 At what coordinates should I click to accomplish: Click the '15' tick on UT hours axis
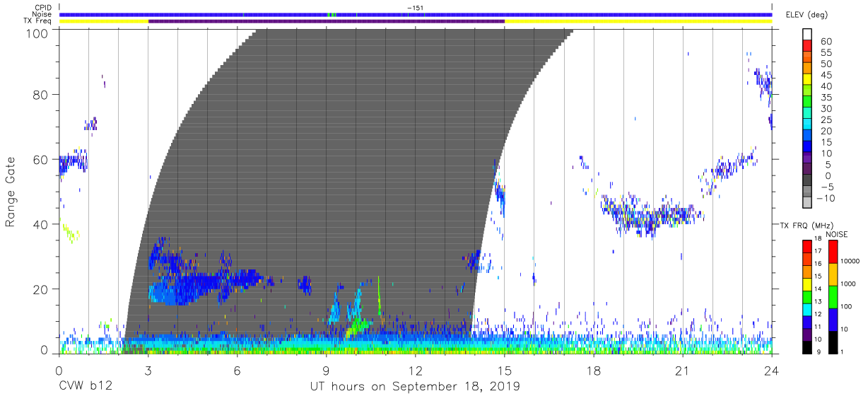[505, 370]
